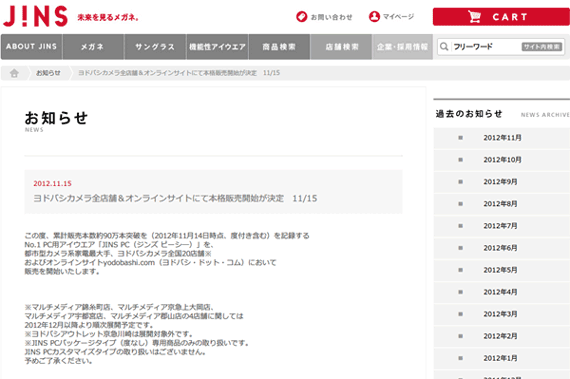Open 2012年7月 news archive
Screen dimensions: 570x379
[502, 226]
